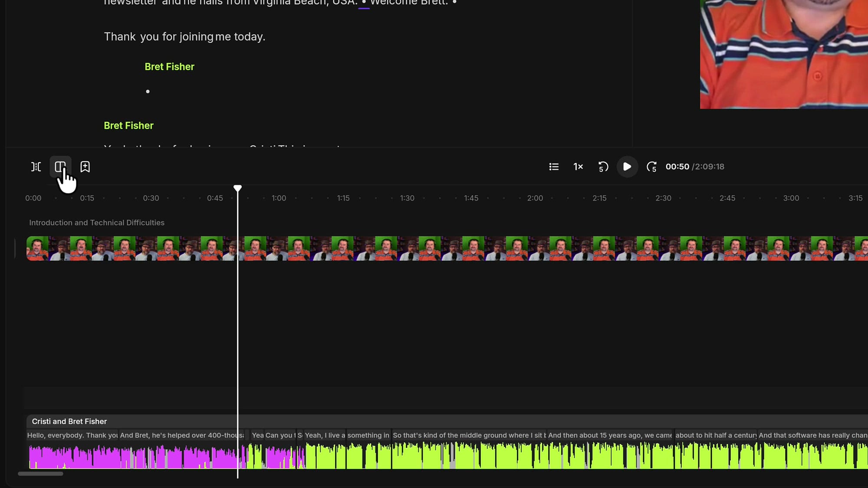This screenshot has width=868, height=488.
Task: Click the split clip icon
Action: (36, 167)
